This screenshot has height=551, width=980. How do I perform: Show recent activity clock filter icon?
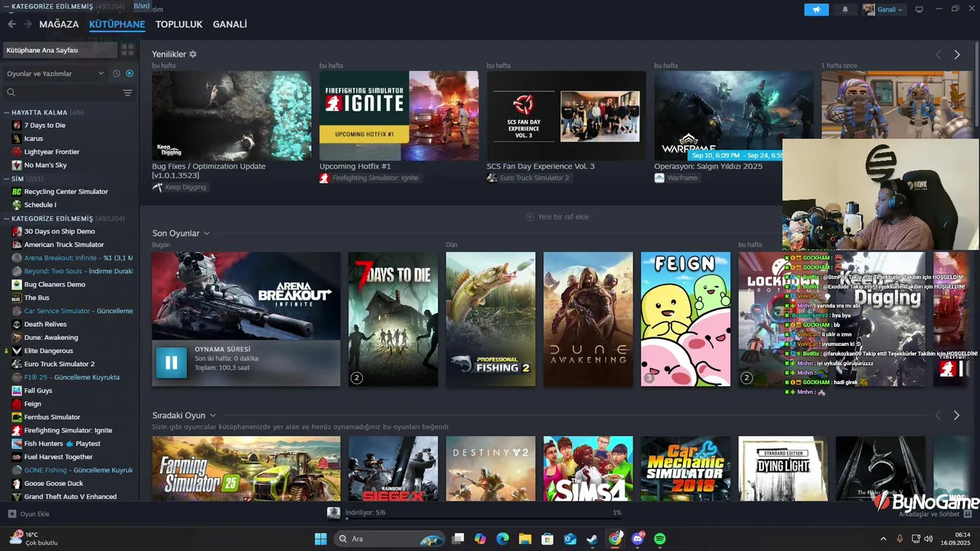point(116,73)
